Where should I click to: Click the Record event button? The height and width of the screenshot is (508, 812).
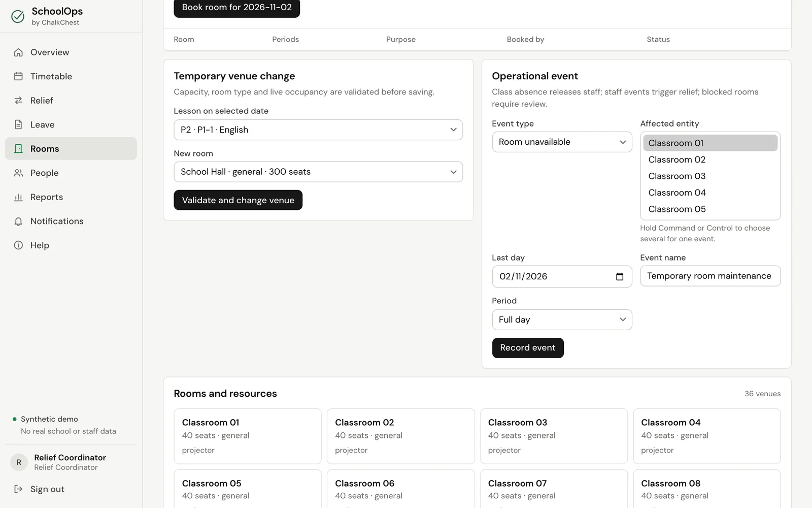pyautogui.click(x=528, y=348)
